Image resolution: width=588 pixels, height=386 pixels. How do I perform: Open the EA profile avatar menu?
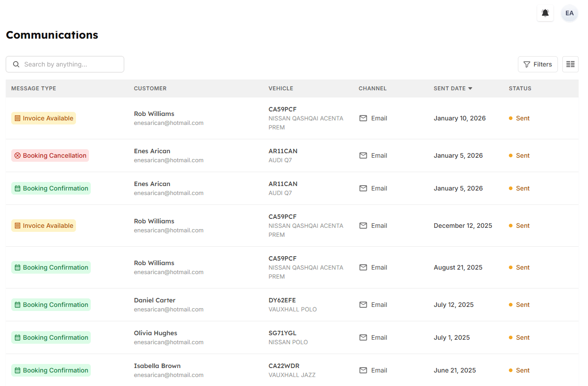(x=570, y=13)
